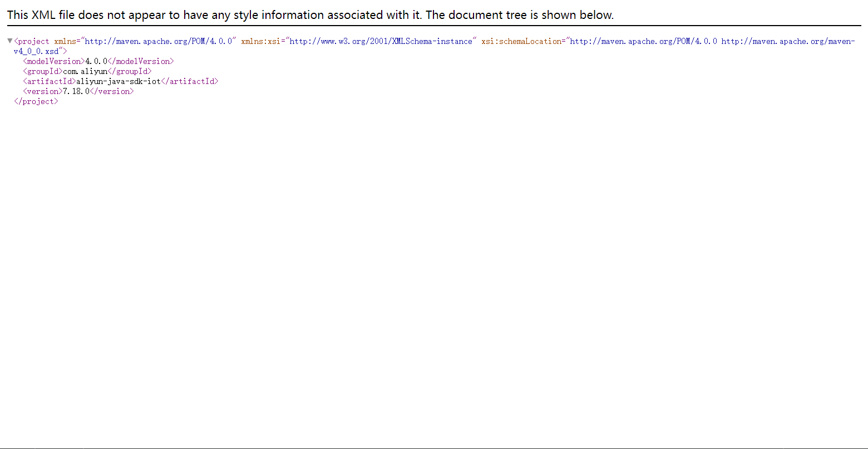Click the 'This XML file' notice text
This screenshot has height=449, width=868.
[x=310, y=15]
